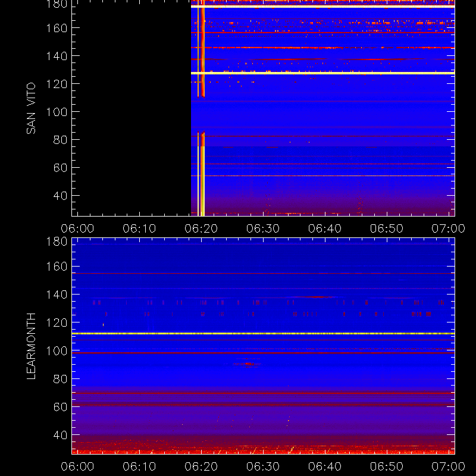
Task: Click 06:20 time label under Learmonth plot
Action: (x=201, y=466)
